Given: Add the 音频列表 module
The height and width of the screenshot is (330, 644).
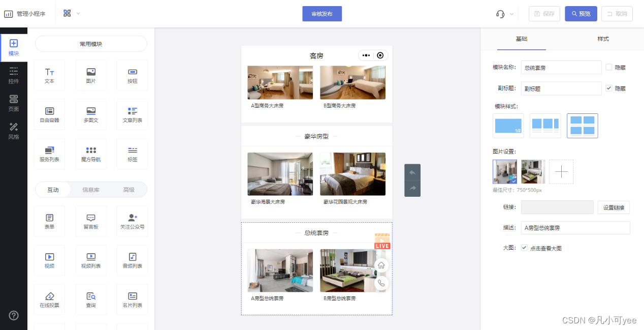Looking at the screenshot, I should point(132,260).
